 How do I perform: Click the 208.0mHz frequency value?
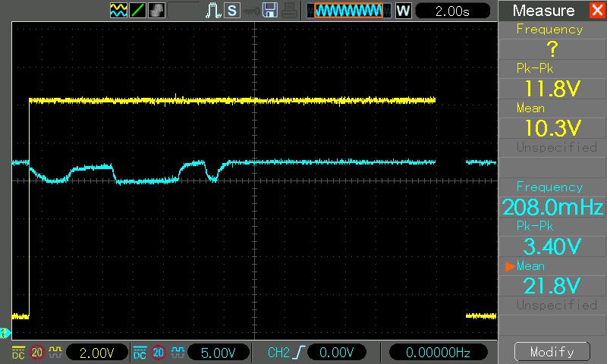point(552,207)
